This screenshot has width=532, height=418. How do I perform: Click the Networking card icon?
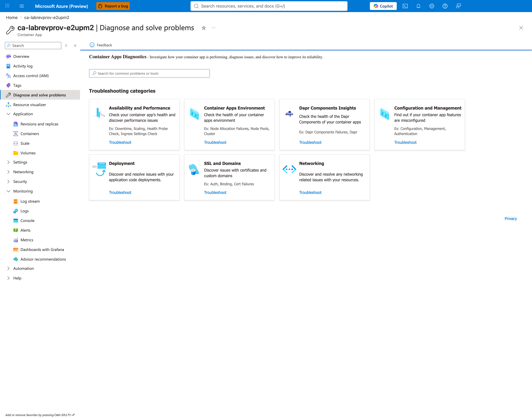pos(289,169)
